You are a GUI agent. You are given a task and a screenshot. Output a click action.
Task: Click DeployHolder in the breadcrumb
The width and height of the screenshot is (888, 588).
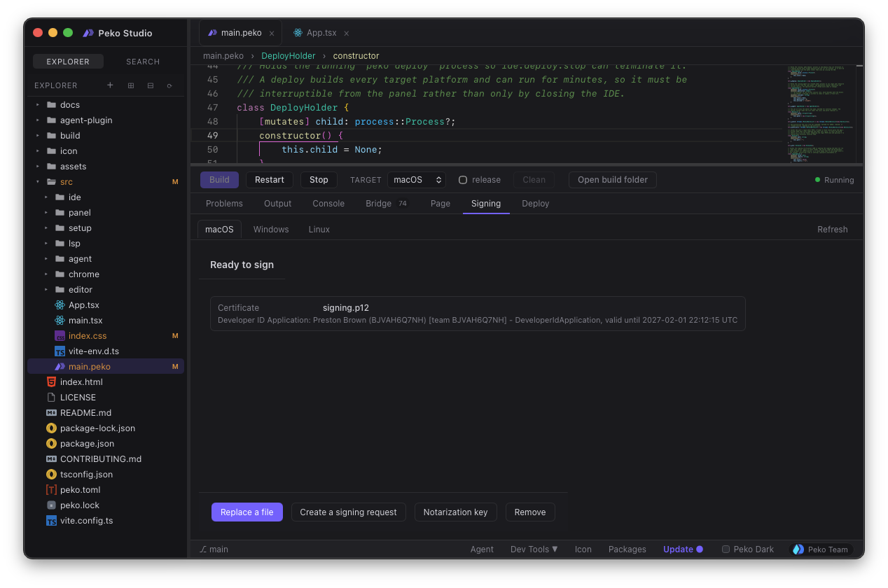click(x=289, y=56)
